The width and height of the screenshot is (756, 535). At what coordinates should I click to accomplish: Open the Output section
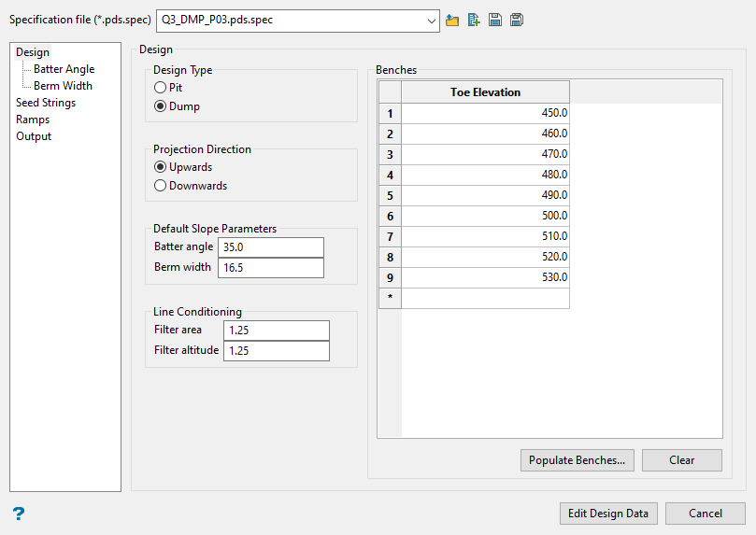coord(34,136)
